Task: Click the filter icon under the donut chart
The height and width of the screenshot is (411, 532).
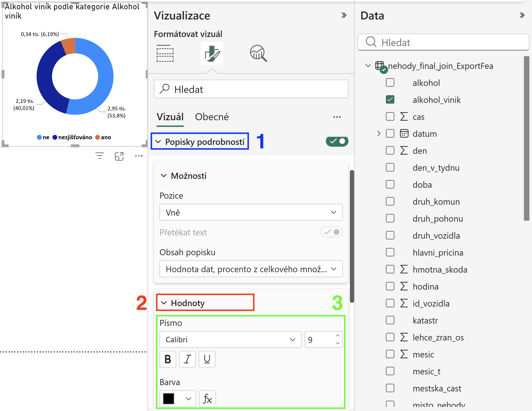Action: tap(99, 156)
